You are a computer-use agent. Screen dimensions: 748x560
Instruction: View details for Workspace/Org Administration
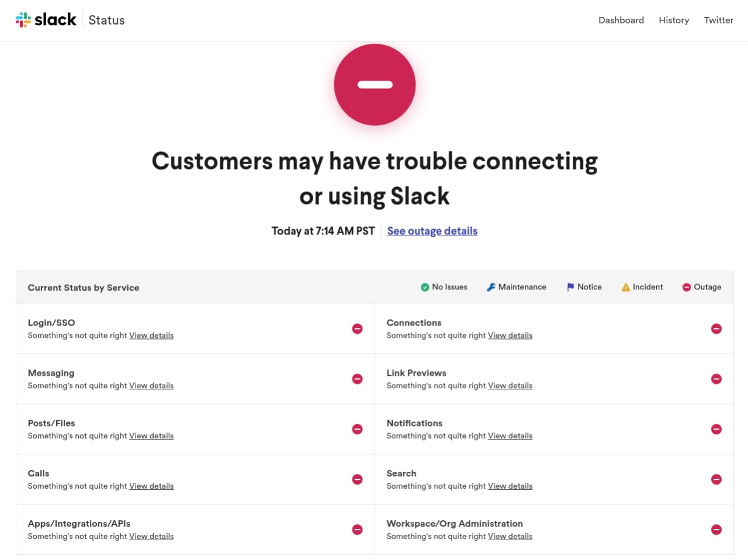510,537
